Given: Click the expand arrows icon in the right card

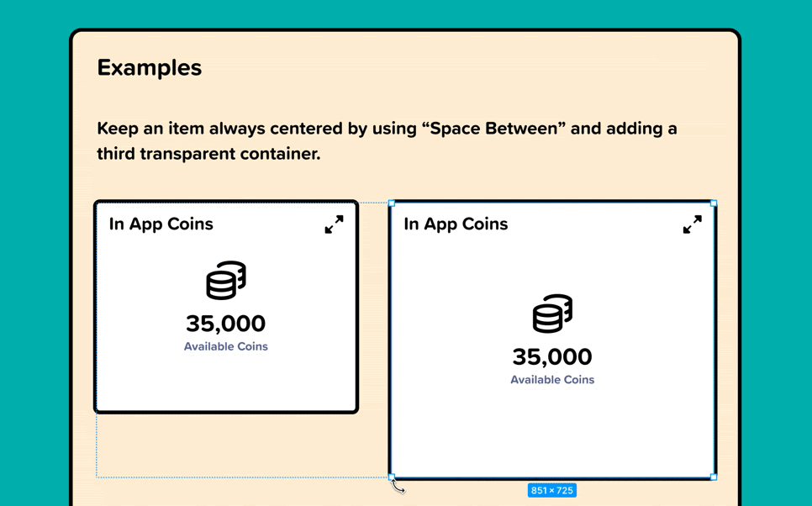Looking at the screenshot, I should pyautogui.click(x=692, y=224).
